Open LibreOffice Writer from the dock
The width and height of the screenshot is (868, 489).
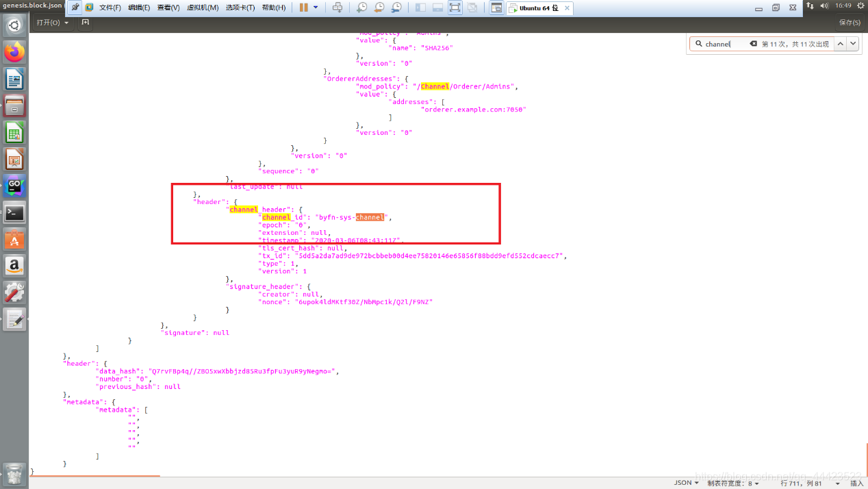coord(14,79)
